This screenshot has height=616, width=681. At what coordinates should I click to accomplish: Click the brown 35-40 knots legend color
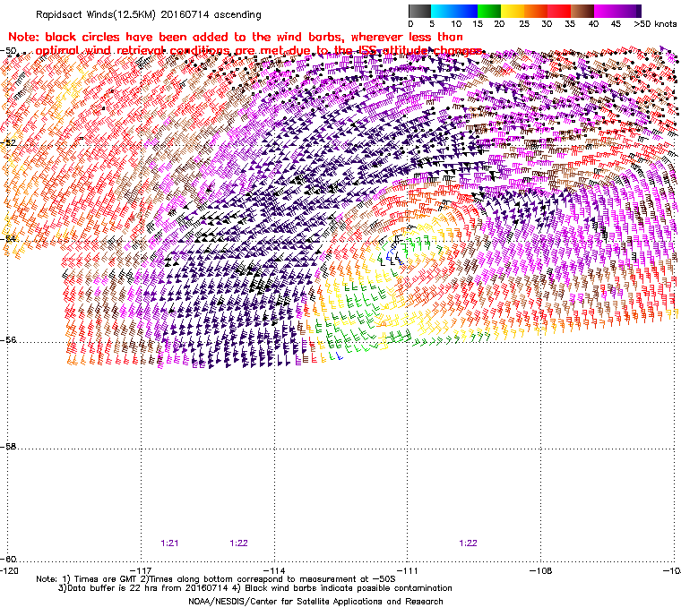tap(582, 11)
